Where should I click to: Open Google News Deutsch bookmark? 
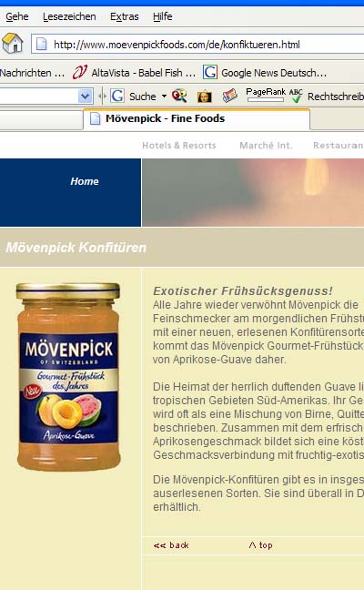(x=265, y=73)
